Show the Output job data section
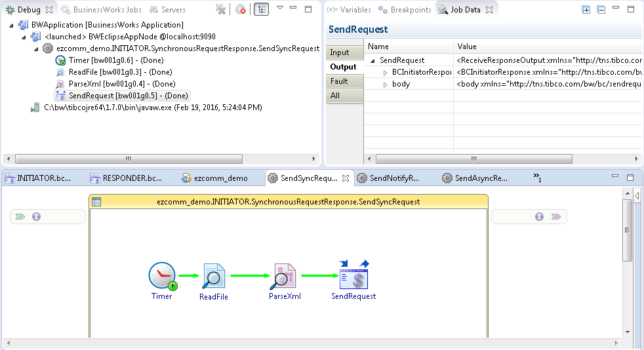 click(x=344, y=67)
